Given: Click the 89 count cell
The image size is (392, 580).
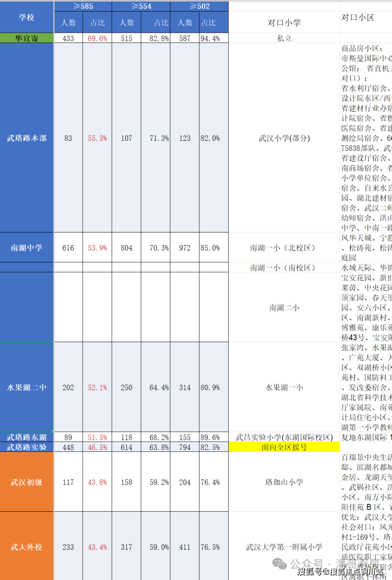Looking at the screenshot, I should coord(68,437).
